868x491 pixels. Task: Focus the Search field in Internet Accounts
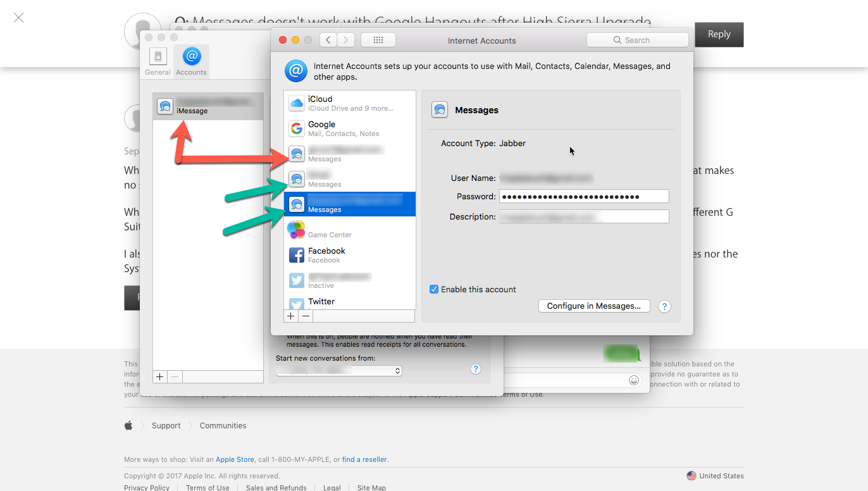(x=638, y=40)
